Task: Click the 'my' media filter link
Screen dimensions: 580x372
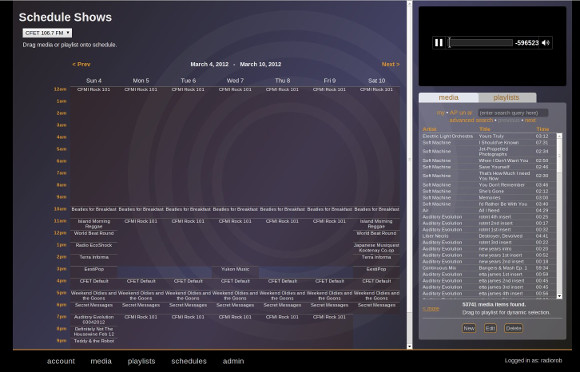Action: 440,113
